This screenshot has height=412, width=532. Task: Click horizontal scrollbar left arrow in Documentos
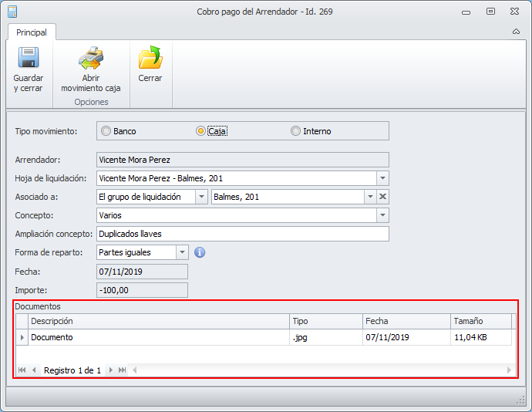[x=135, y=370]
